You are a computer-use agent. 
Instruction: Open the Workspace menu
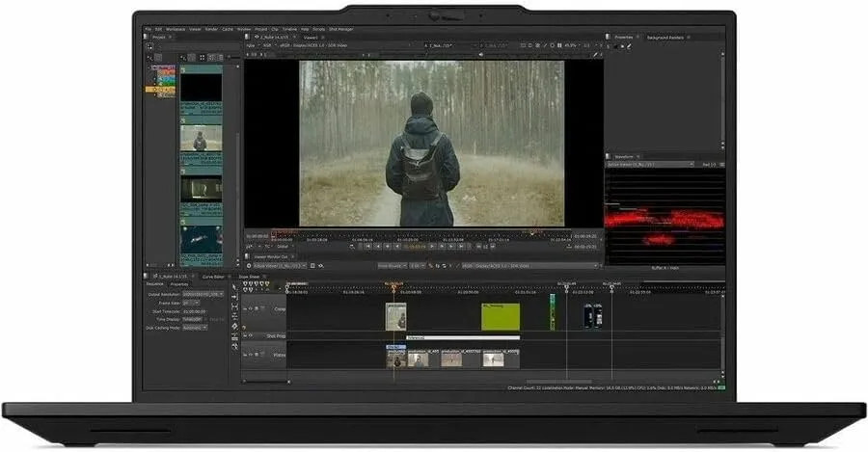(x=176, y=29)
